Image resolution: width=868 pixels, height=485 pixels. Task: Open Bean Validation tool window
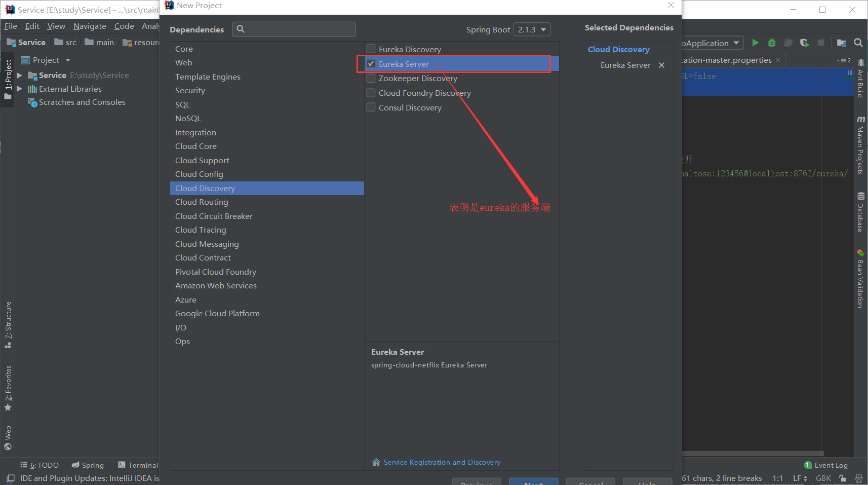coord(860,278)
